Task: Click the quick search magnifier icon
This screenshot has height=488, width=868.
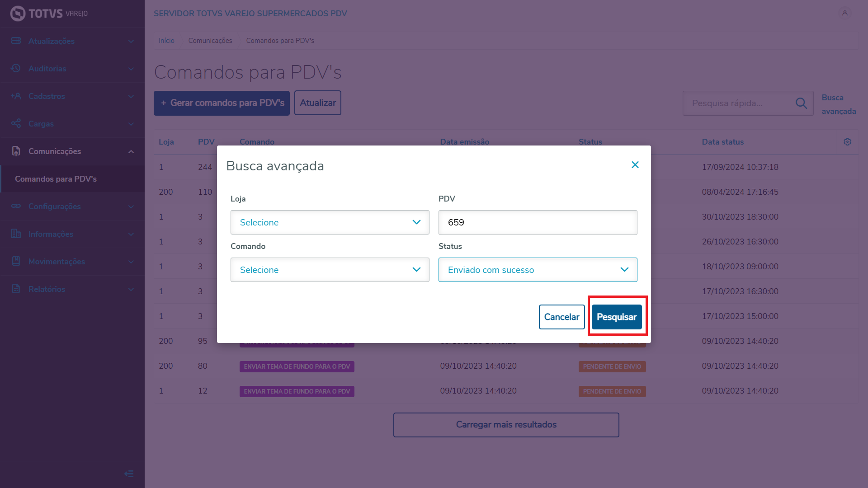Action: pyautogui.click(x=801, y=103)
